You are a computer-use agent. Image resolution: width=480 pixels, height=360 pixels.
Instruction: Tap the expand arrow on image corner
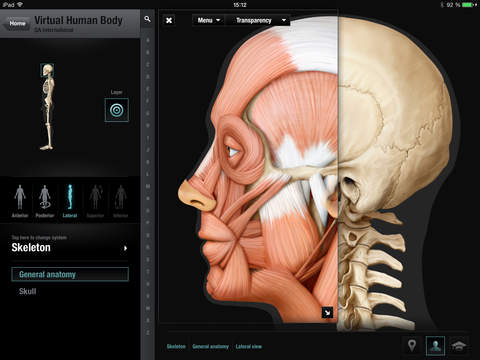point(327,313)
